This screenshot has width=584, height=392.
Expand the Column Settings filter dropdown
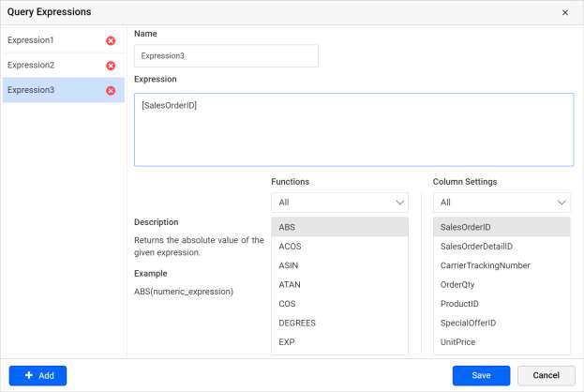point(502,203)
